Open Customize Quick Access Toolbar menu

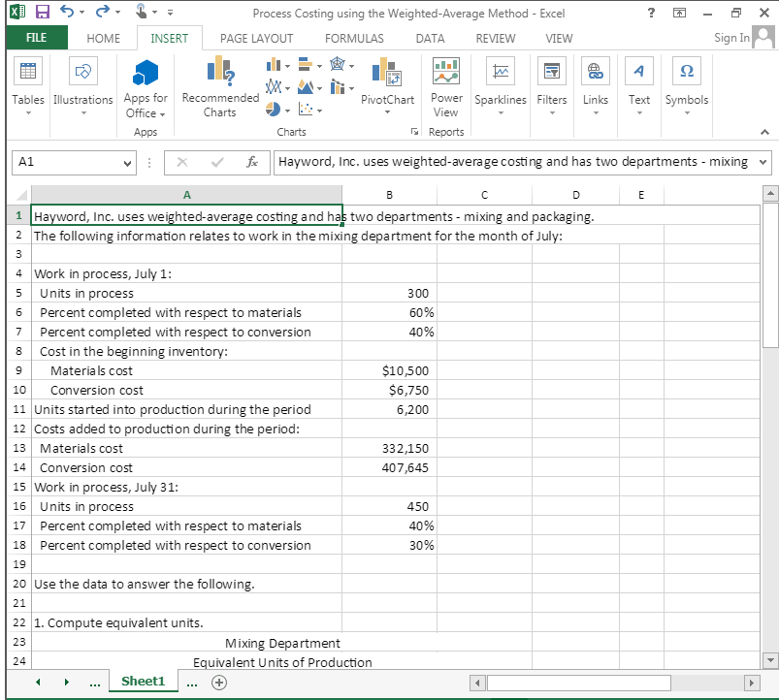172,11
